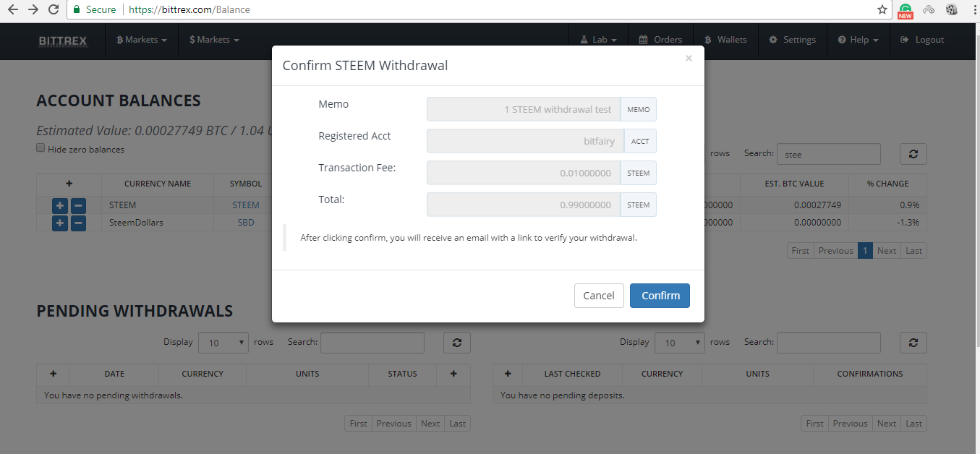This screenshot has height=454, width=980.
Task: Refresh the account balances table
Action: pos(913,154)
